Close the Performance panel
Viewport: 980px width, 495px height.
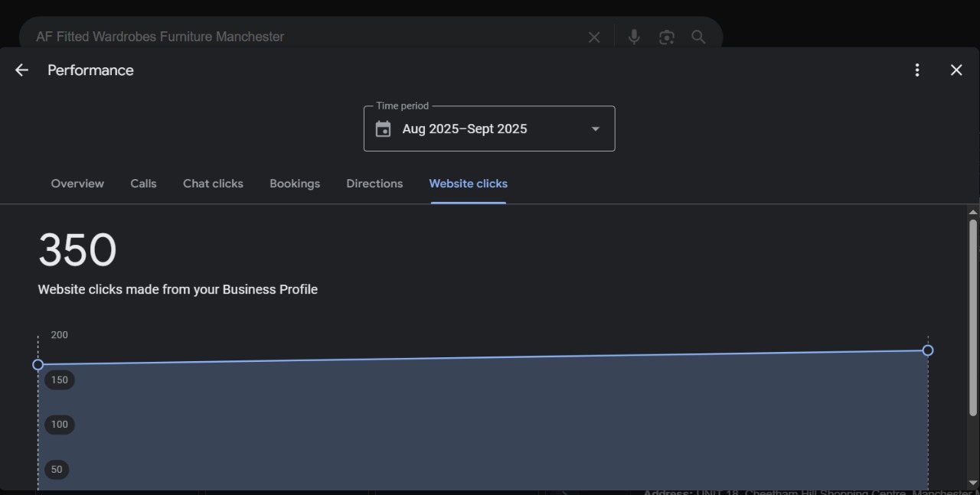956,70
